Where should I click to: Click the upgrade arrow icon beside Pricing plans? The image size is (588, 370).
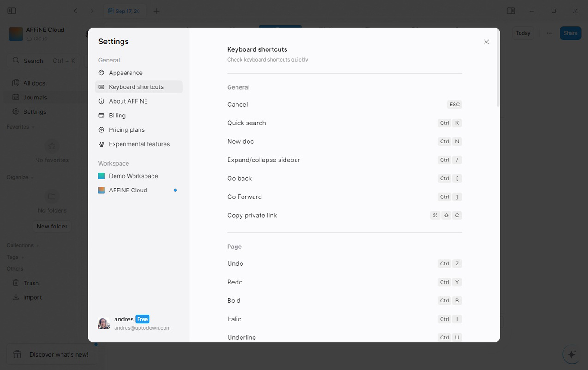point(102,130)
